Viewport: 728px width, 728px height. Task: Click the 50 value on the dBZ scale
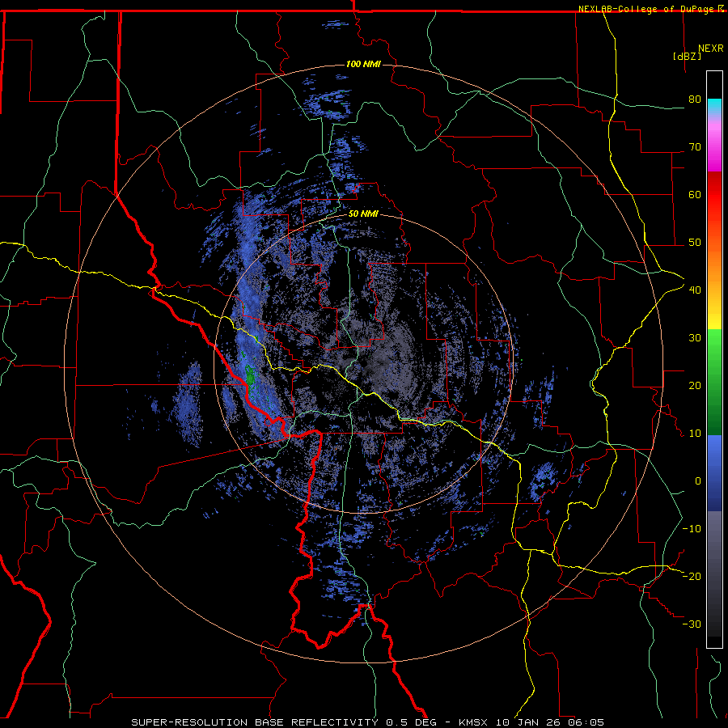[x=695, y=243]
